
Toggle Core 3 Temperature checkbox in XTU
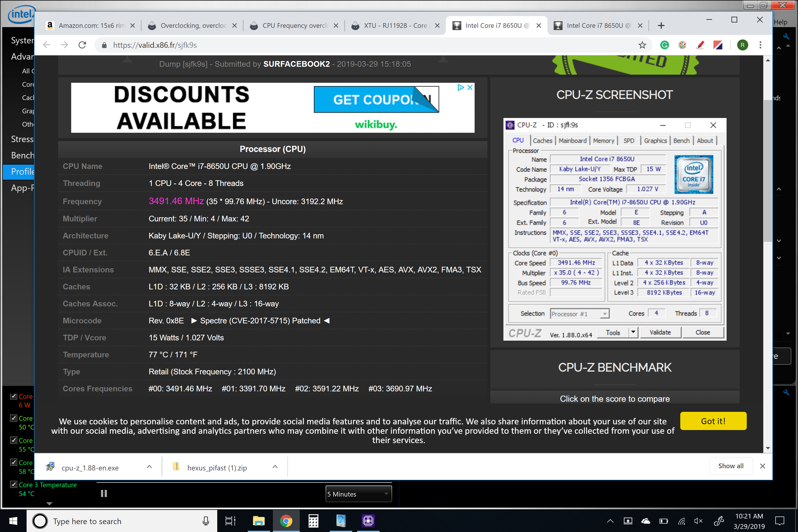[x=14, y=484]
